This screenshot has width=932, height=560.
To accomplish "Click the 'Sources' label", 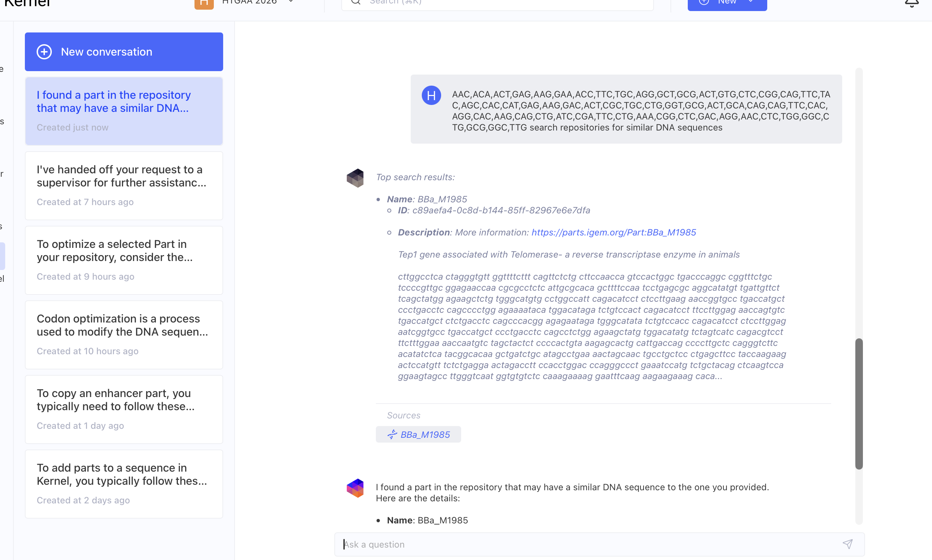I will pos(403,415).
